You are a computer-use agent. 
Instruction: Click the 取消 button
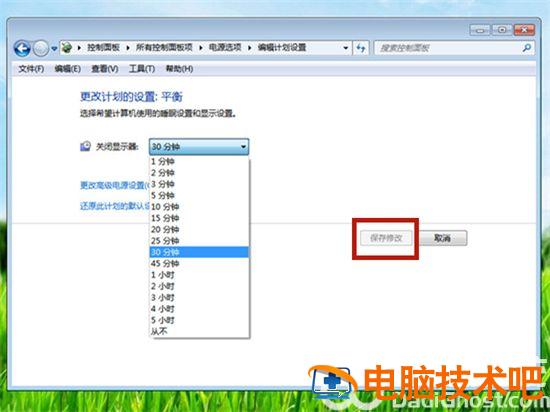pos(443,238)
